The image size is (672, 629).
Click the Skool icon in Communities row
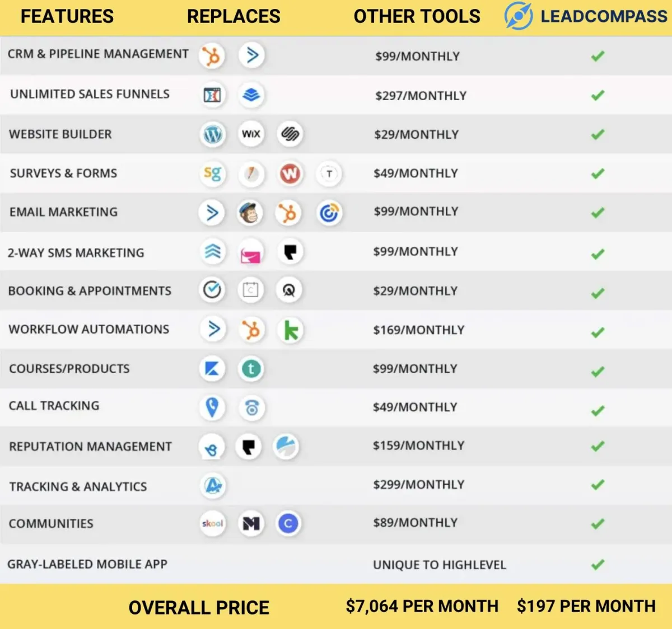(212, 524)
